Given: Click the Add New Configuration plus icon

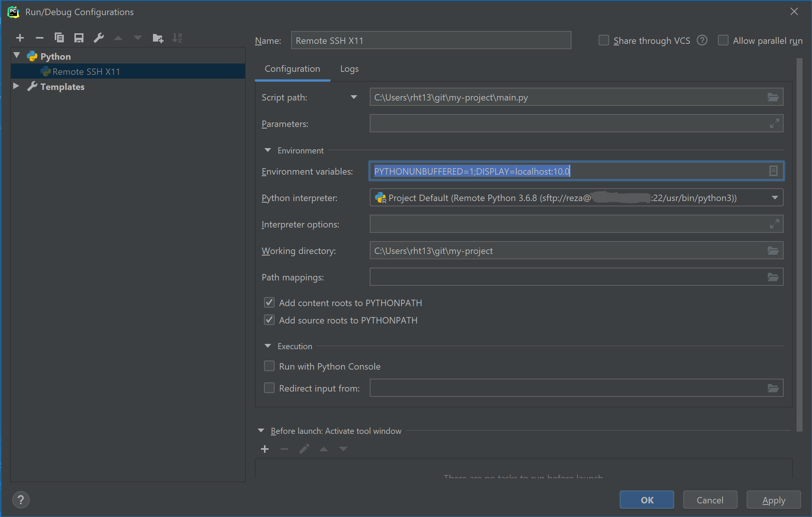Looking at the screenshot, I should point(20,38).
